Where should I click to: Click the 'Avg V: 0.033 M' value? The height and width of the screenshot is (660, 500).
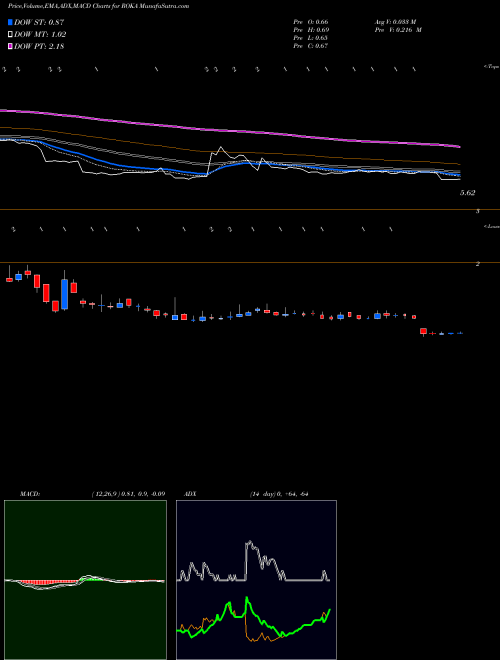click(x=395, y=22)
